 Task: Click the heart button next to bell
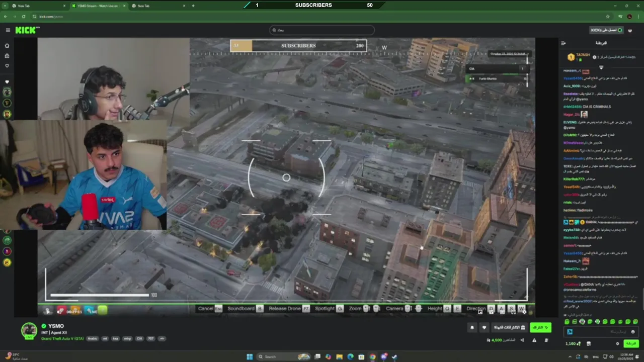484,327
